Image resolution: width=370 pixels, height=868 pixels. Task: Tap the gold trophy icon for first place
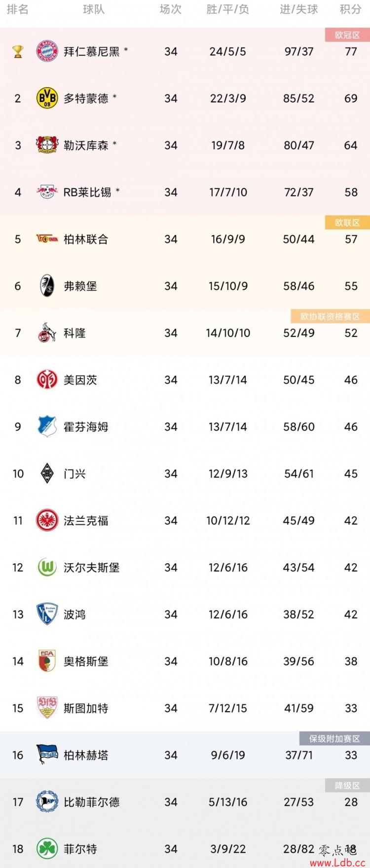[x=18, y=52]
